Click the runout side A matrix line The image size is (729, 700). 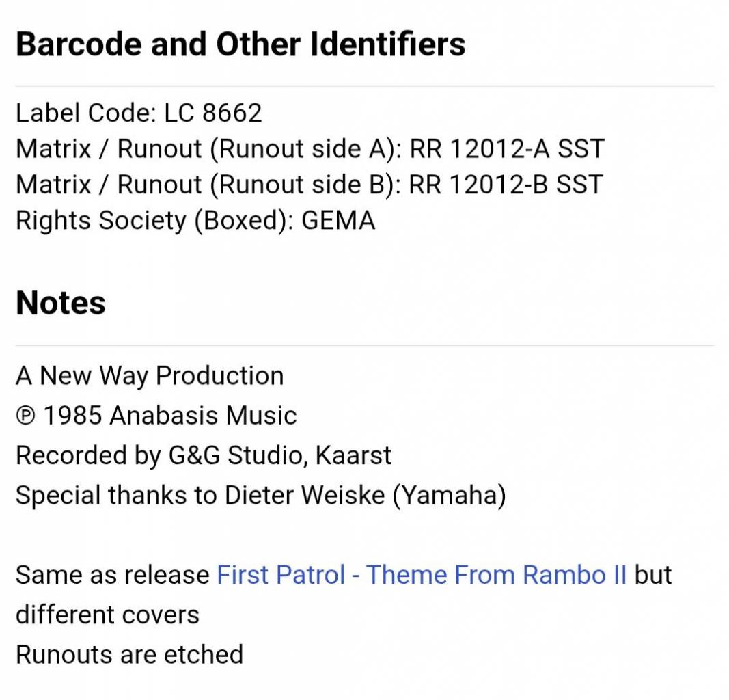pyautogui.click(x=310, y=149)
